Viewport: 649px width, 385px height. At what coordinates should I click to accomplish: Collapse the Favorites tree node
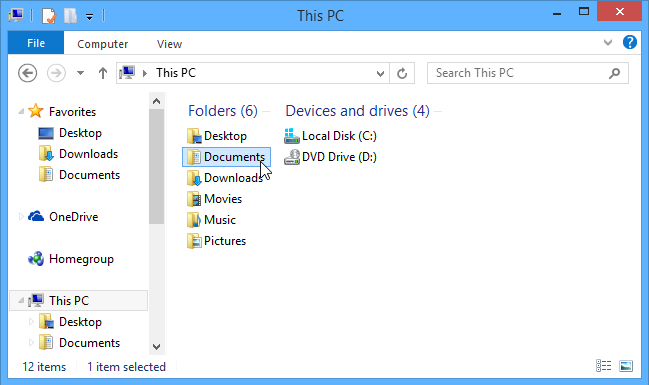[21, 112]
